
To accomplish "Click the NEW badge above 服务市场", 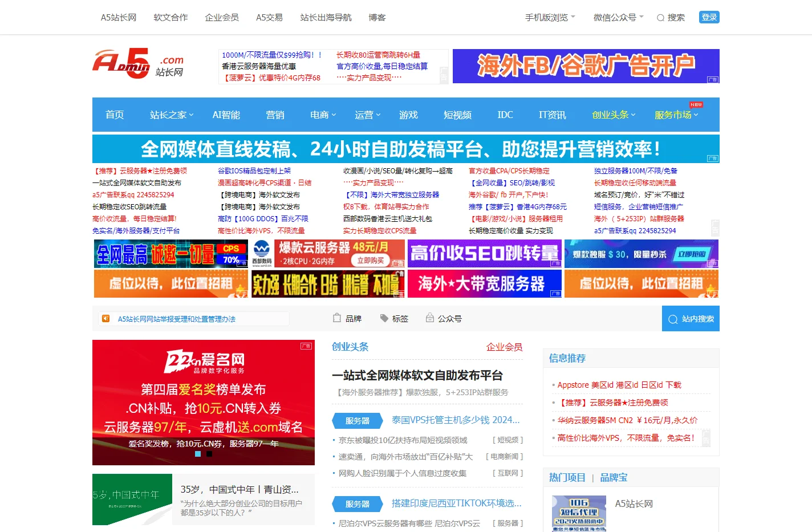I will (696, 105).
